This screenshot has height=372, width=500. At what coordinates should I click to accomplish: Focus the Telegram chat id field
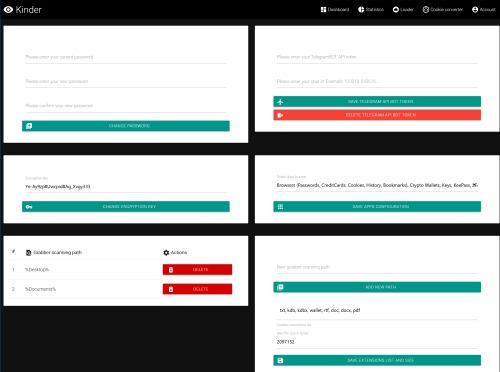pos(377,81)
